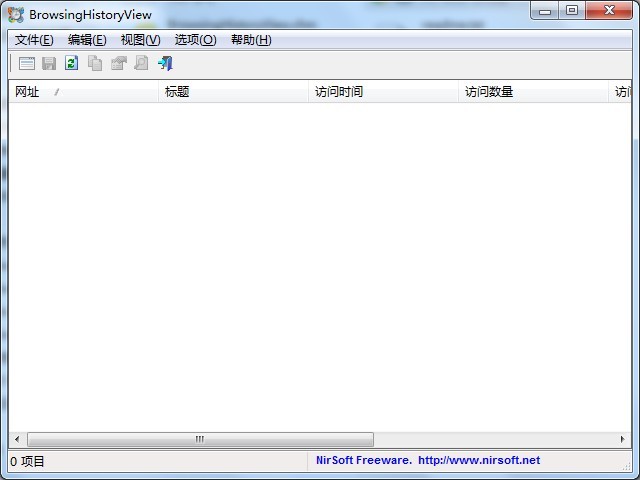Open the Advanced Options toolbar icon
Viewport: 640px width, 480px height.
coord(27,63)
